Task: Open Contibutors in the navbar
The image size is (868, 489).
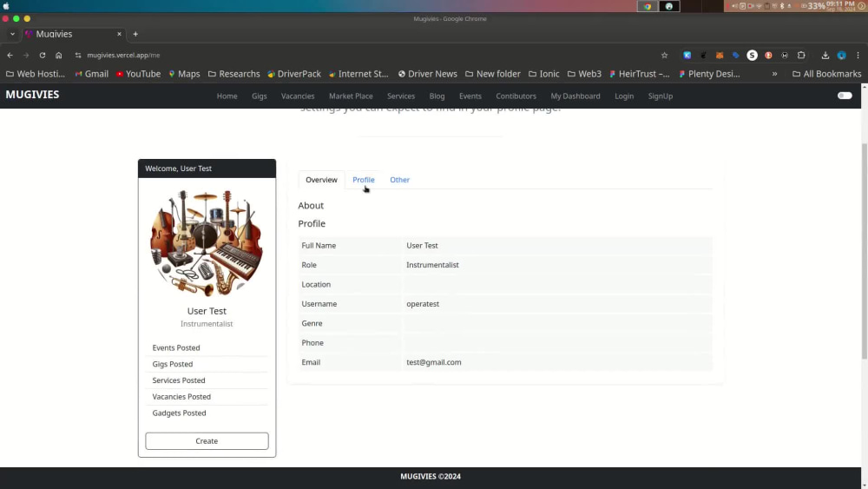Action: (516, 96)
